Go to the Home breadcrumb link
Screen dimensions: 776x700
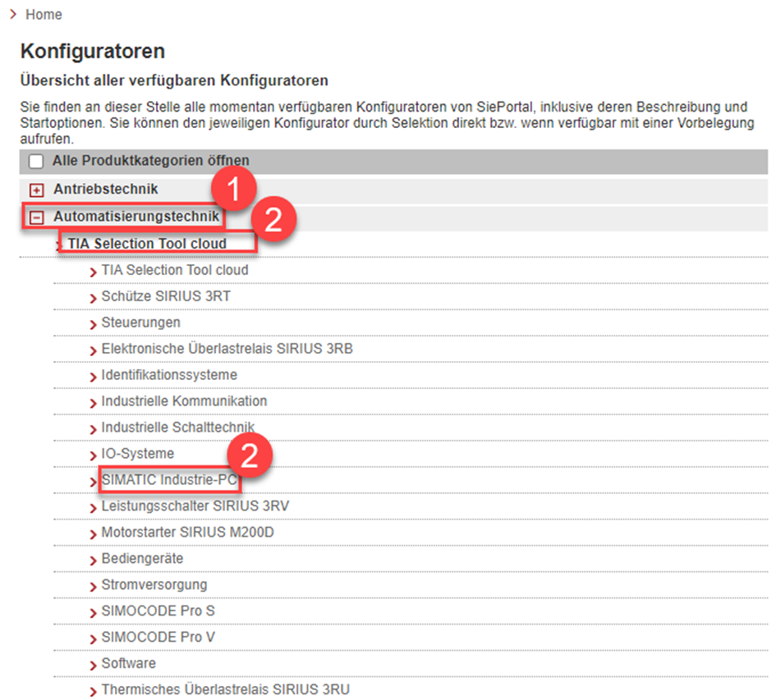44,15
